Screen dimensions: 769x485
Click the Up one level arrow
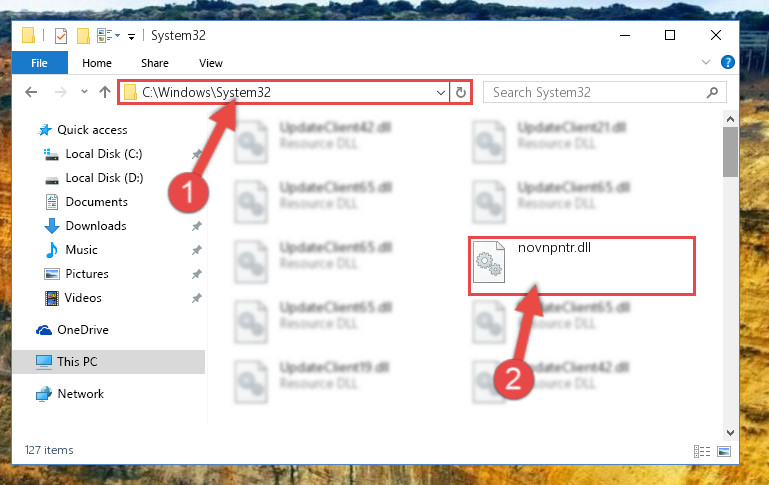point(104,92)
